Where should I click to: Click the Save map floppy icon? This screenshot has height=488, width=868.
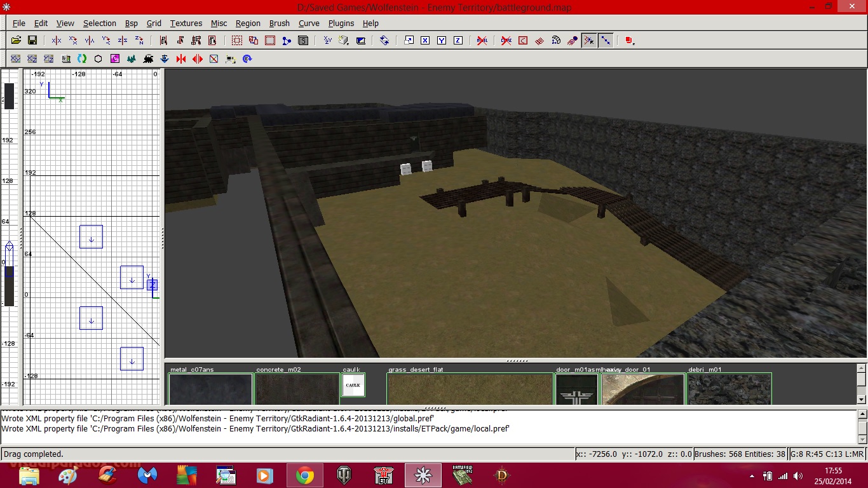[x=32, y=40]
